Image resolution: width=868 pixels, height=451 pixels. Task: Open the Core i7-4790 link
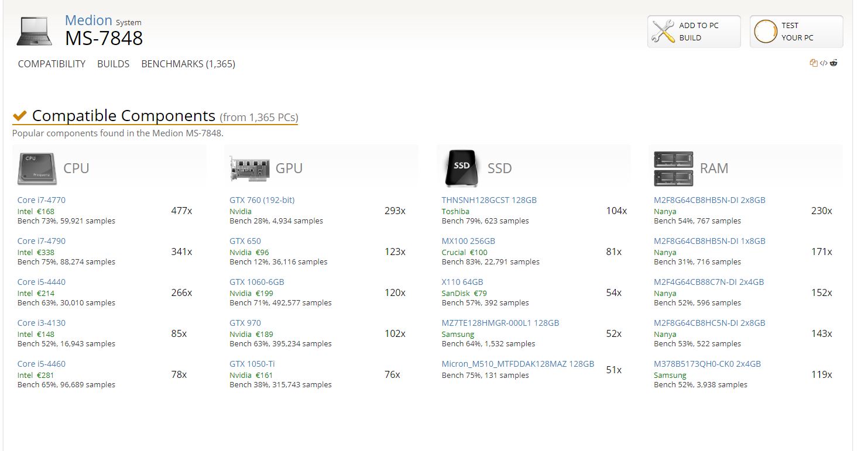click(x=41, y=241)
